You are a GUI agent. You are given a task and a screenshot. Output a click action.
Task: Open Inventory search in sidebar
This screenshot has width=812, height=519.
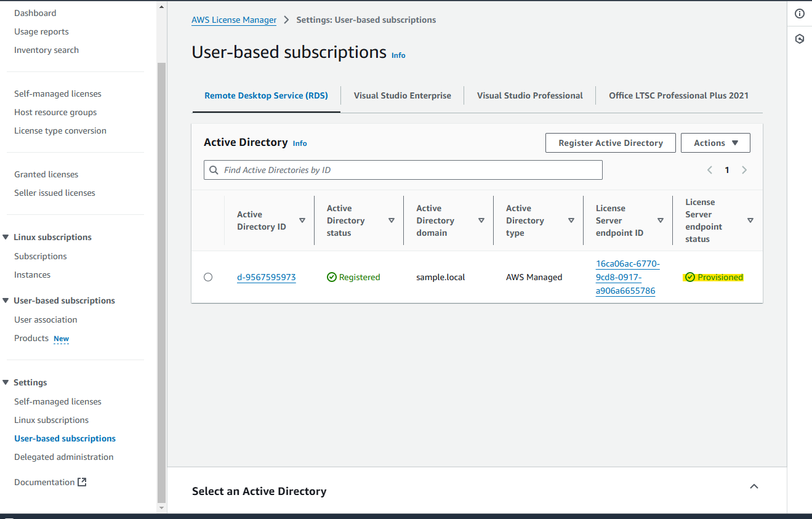pos(46,50)
